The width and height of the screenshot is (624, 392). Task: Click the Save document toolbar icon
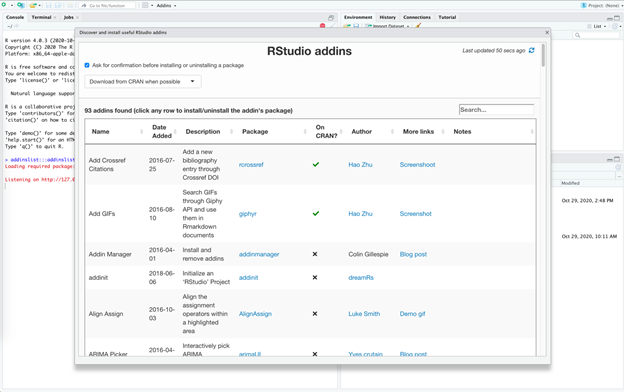click(x=49, y=6)
